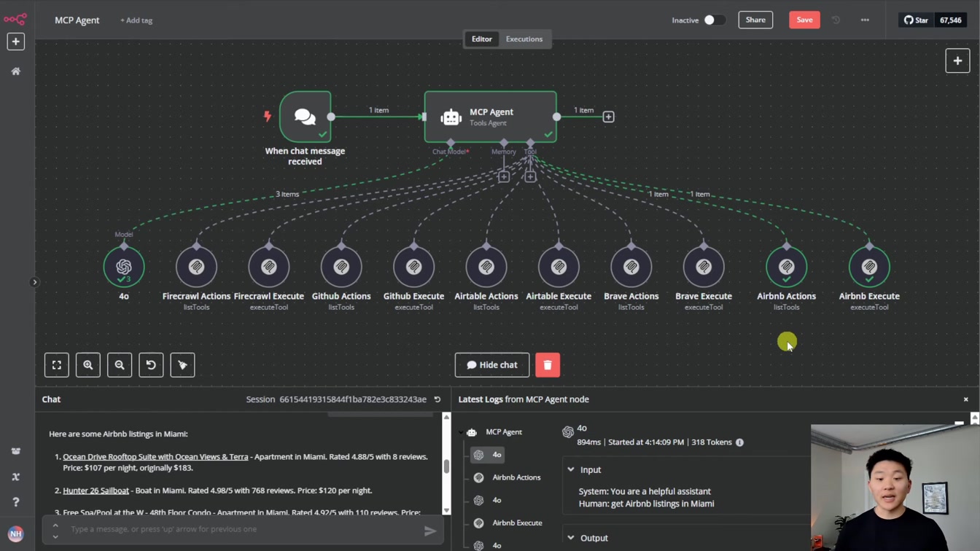Switch to the Executions tab
The image size is (980, 551).
coord(524,39)
